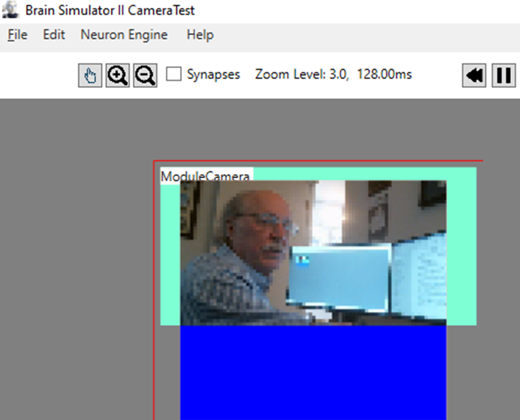520x420 pixels.
Task: Open the Neuron Engine menu
Action: 124,35
